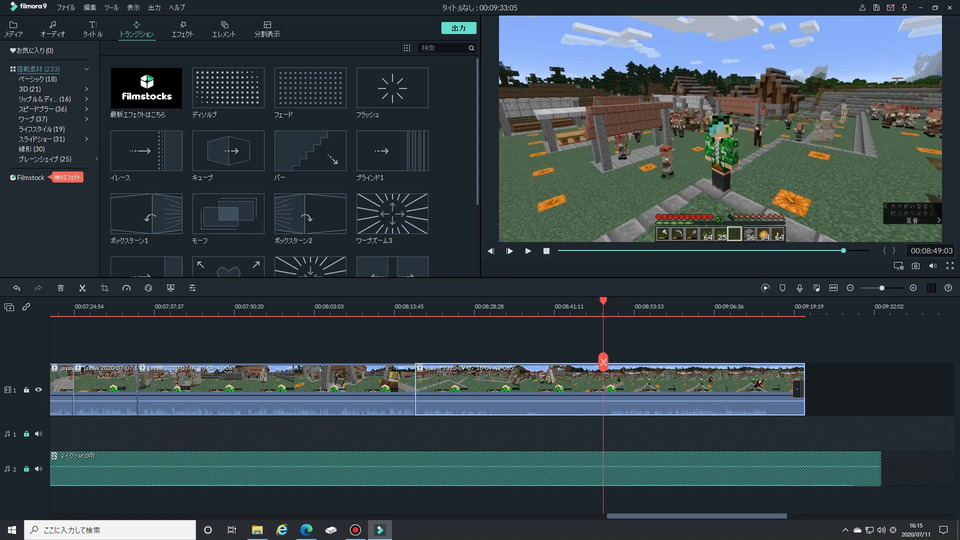Select the crop tool icon

coord(105,288)
